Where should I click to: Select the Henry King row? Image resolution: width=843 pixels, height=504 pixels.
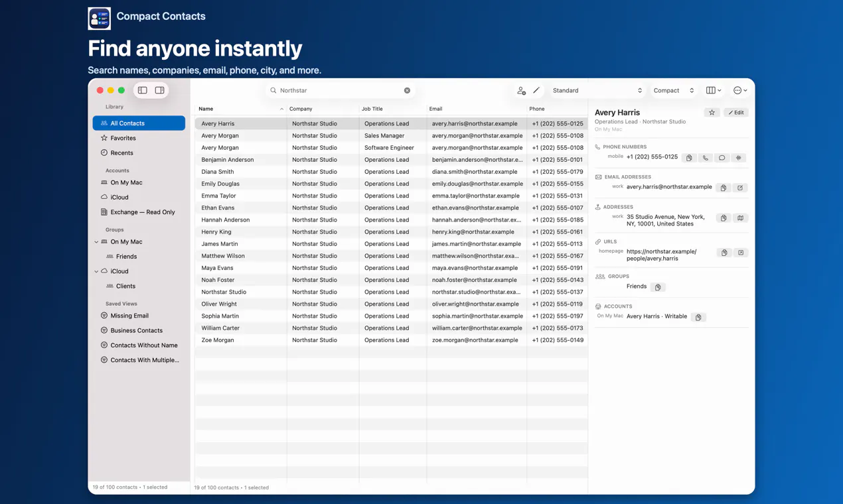(x=391, y=231)
